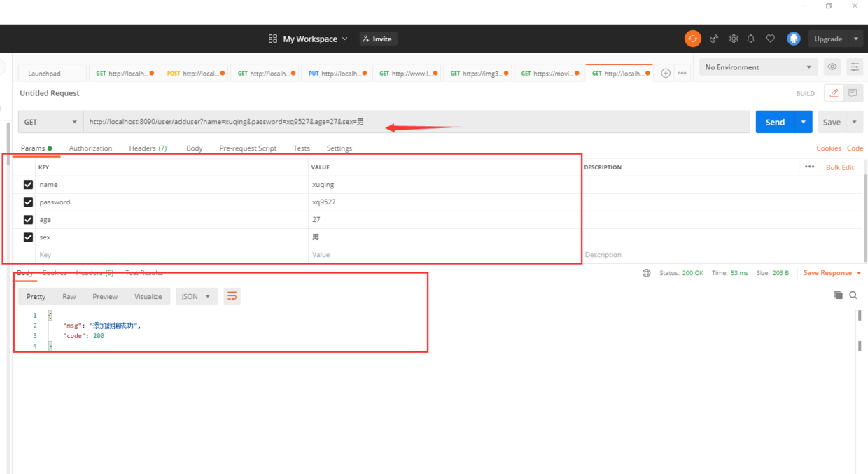Image resolution: width=868 pixels, height=474 pixels.
Task: Click the heart icon in header
Action: pos(770,39)
